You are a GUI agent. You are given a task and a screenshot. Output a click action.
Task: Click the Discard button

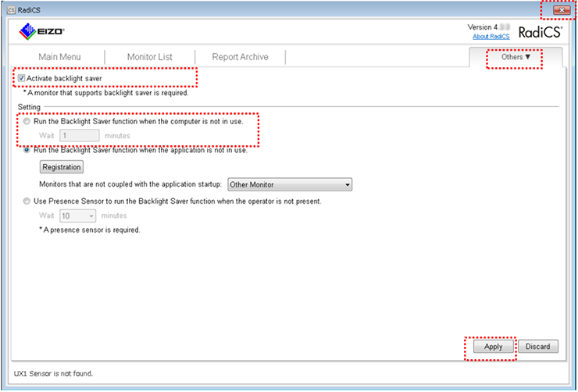pos(538,347)
